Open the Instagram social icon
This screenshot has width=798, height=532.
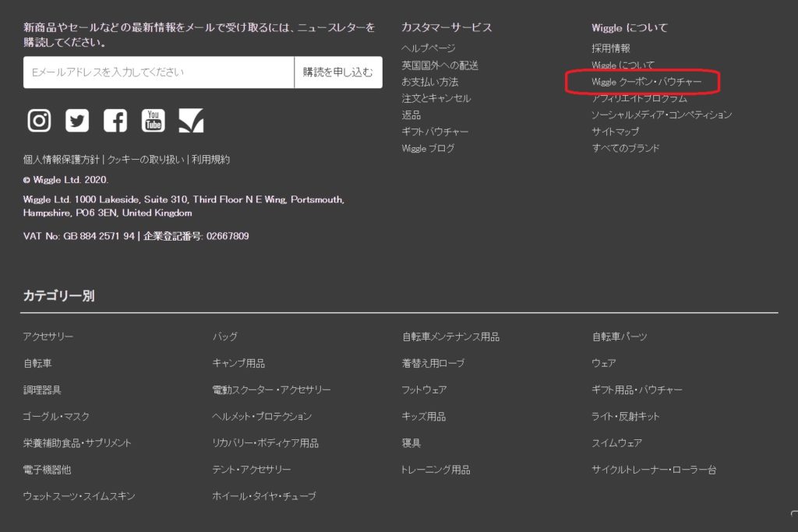pos(39,120)
